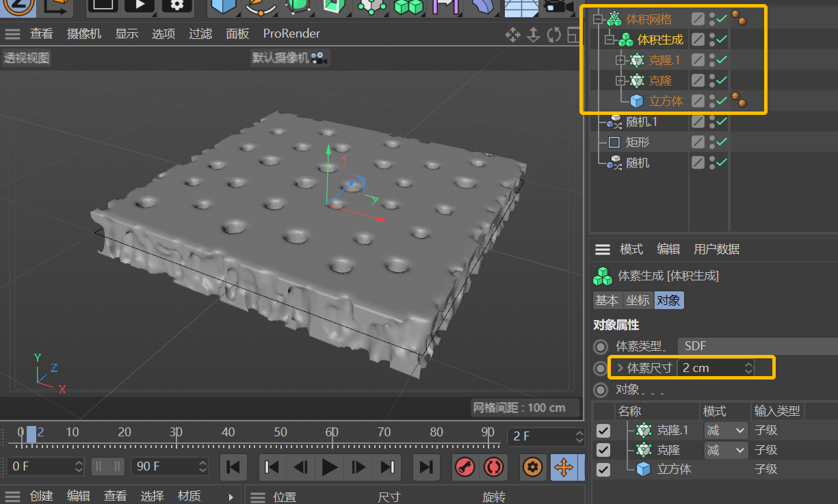Collapse the 体积网格 tree node

599,19
